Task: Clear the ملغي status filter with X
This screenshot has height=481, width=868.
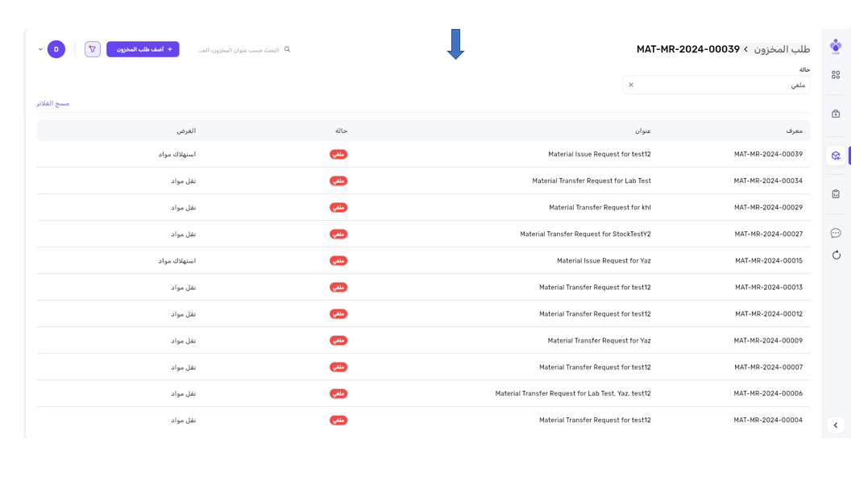Action: click(631, 85)
